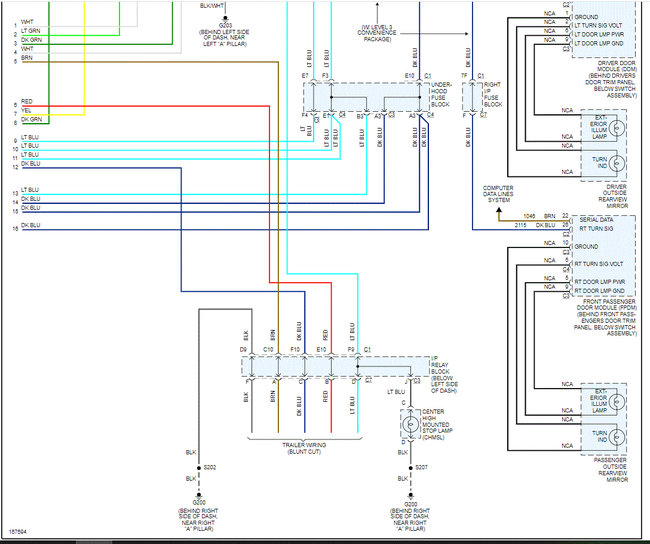
Task: Click passenger mirror exterior illum lamp symbol
Action: click(617, 401)
